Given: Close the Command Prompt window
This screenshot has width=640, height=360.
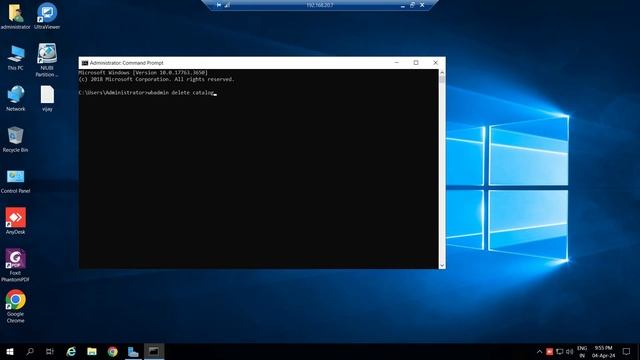Looking at the screenshot, I should tap(436, 62).
